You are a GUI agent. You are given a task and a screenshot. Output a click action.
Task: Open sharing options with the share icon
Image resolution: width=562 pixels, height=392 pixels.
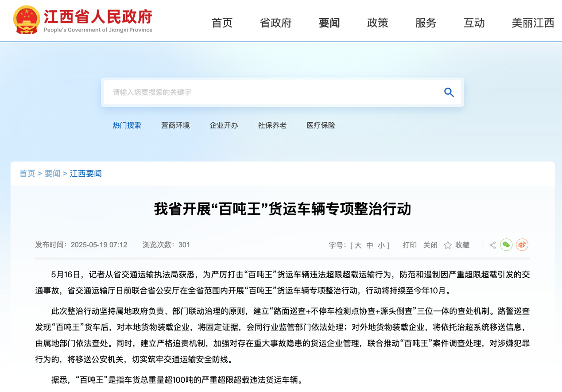coord(492,245)
